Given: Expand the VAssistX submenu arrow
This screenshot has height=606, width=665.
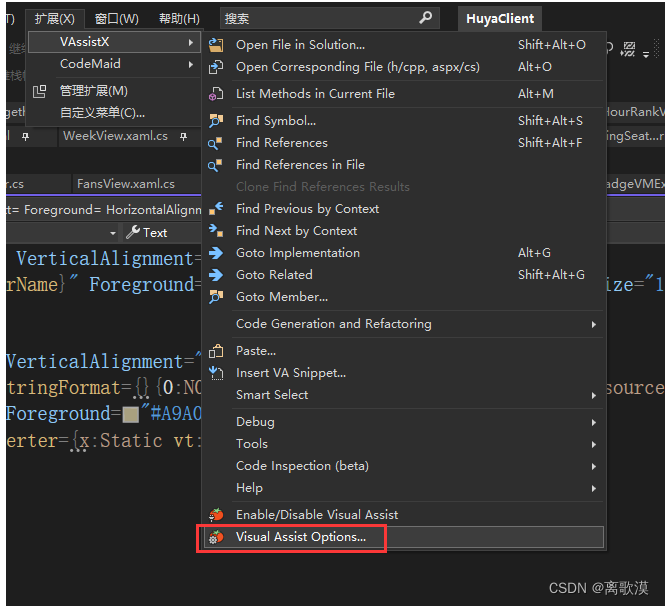Looking at the screenshot, I should [191, 42].
